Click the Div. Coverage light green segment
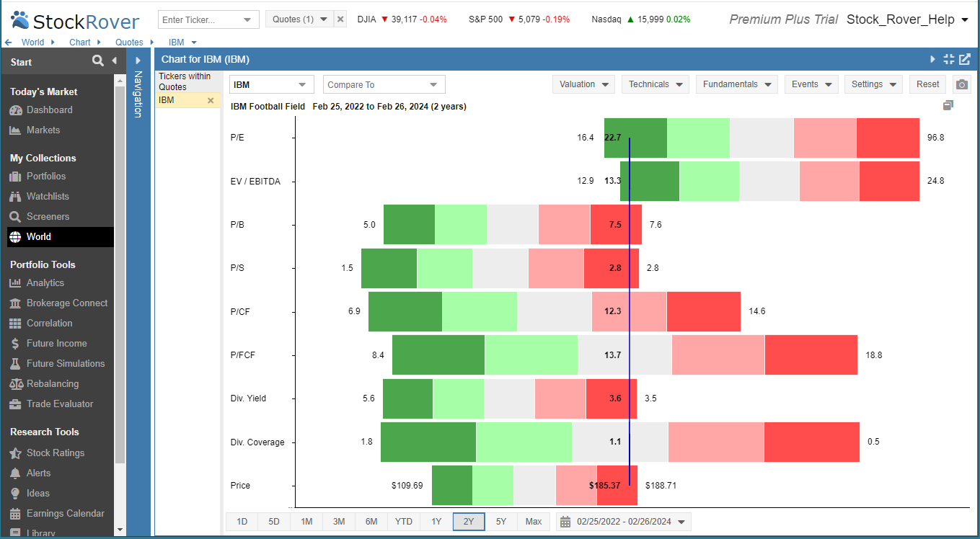 pyautogui.click(x=524, y=442)
